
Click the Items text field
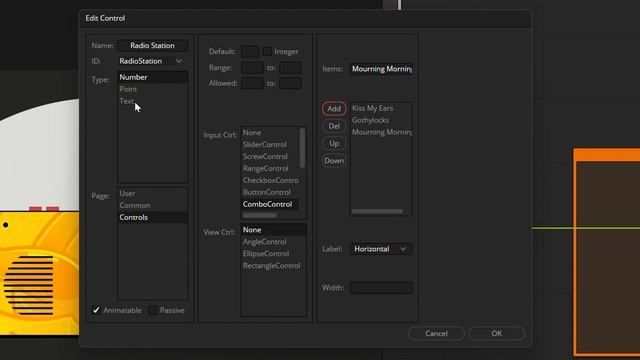pyautogui.click(x=381, y=69)
